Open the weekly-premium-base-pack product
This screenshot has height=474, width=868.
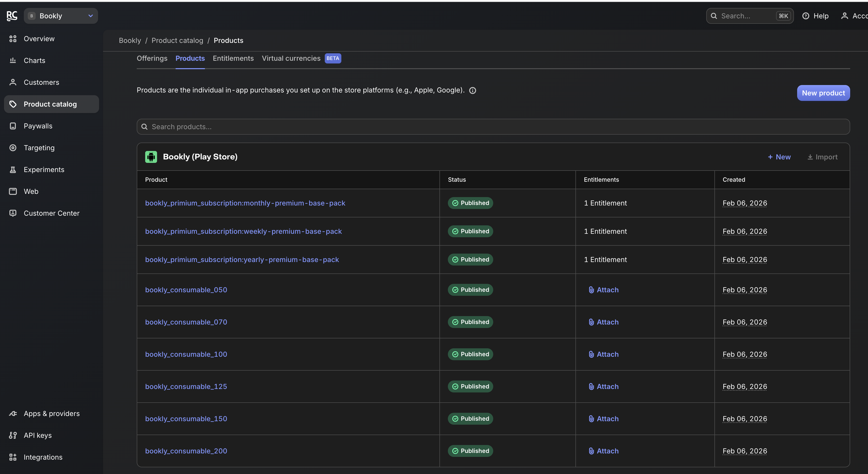(244, 231)
